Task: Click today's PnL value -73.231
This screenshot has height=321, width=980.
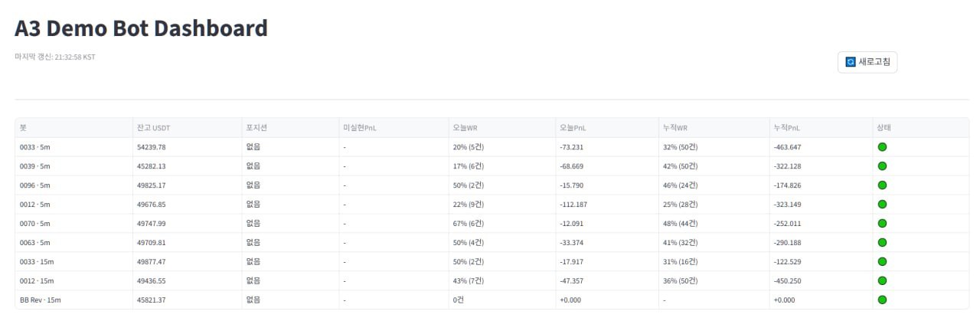Action: coord(572,147)
